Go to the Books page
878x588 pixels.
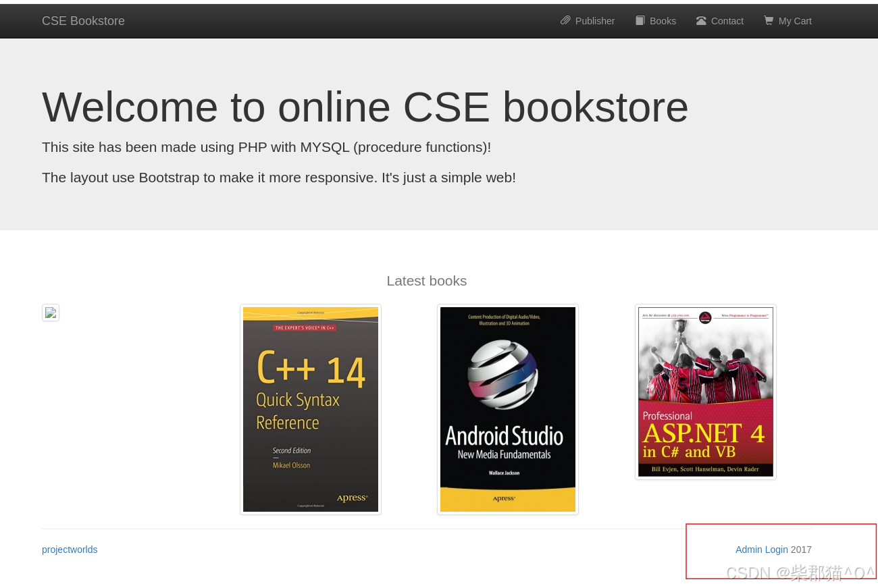point(656,21)
